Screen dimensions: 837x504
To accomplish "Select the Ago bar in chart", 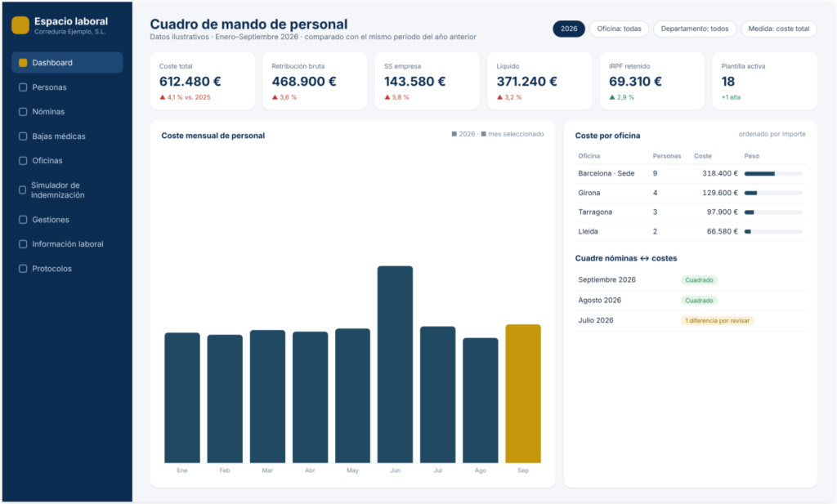I will click(x=481, y=400).
